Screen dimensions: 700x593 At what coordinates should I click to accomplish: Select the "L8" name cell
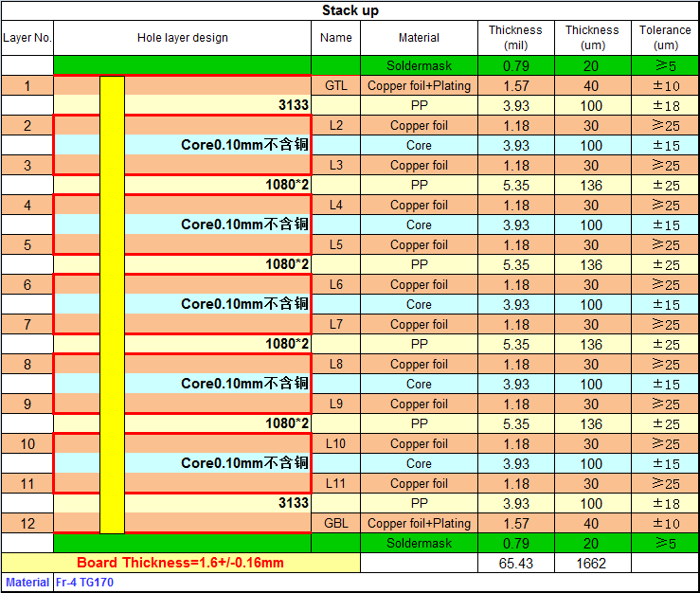(335, 364)
